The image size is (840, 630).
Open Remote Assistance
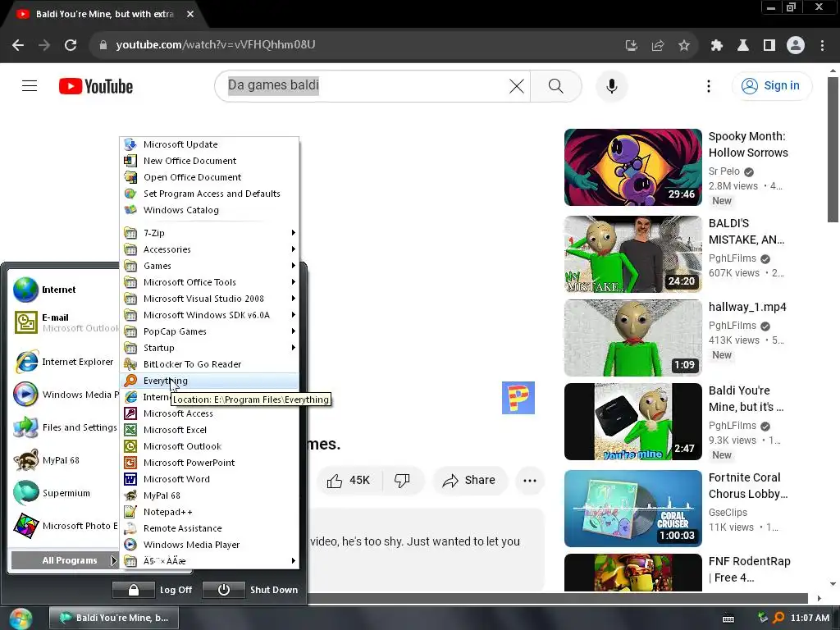click(x=209, y=528)
